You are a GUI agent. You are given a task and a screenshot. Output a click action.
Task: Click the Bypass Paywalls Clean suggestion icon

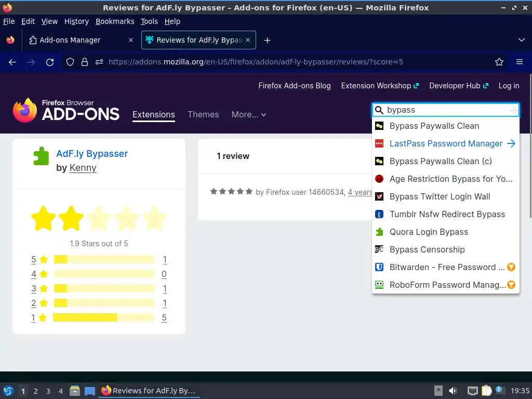pyautogui.click(x=379, y=126)
